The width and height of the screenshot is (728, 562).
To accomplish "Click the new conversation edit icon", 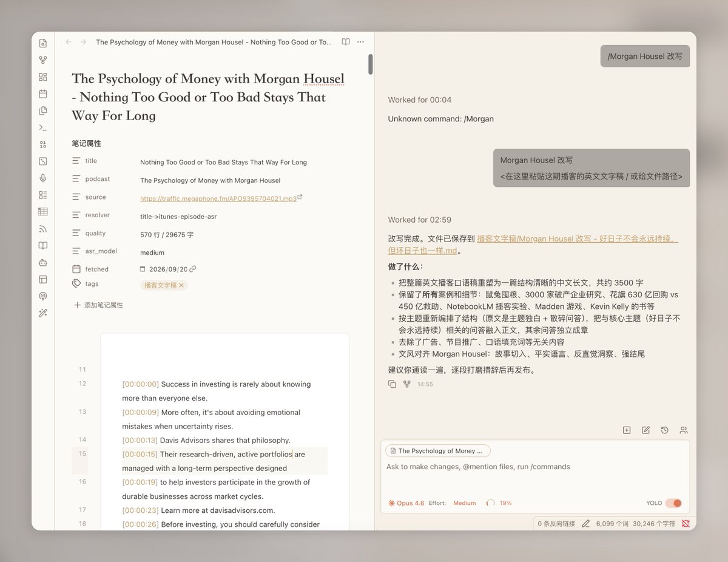I will (x=646, y=430).
